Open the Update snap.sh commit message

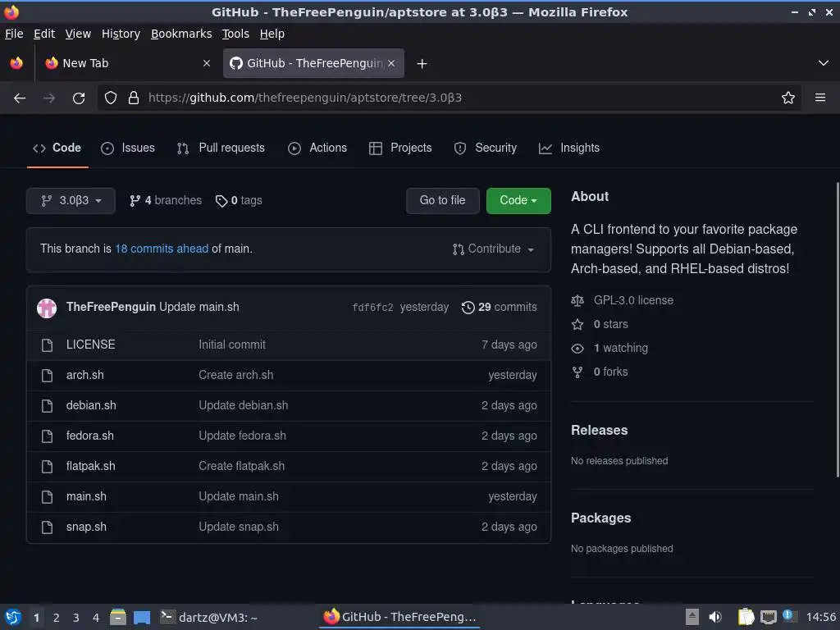tap(239, 527)
